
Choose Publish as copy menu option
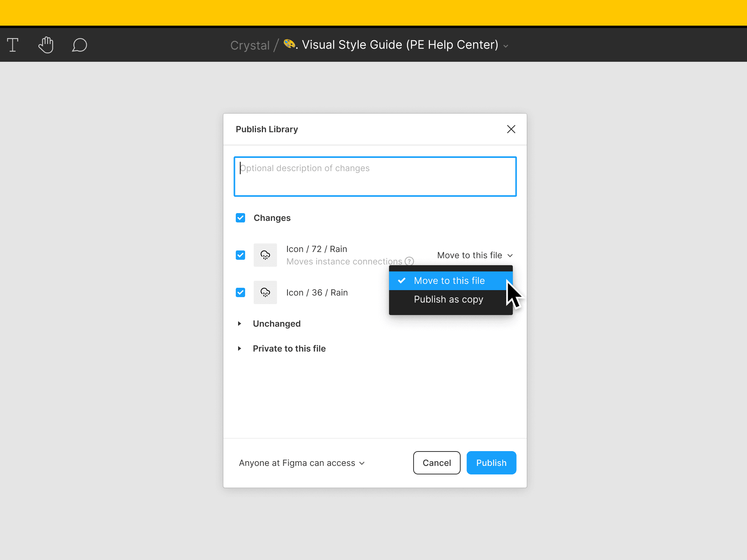click(x=451, y=299)
